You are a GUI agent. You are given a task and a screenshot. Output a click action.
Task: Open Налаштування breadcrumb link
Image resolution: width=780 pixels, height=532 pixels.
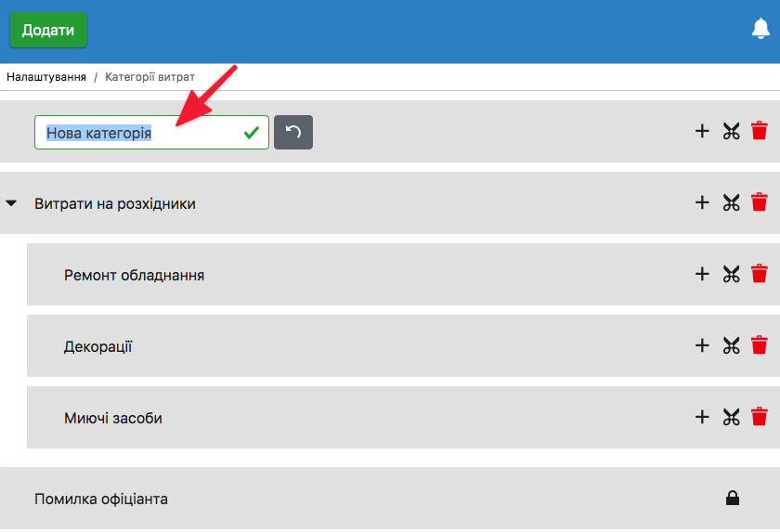point(46,77)
